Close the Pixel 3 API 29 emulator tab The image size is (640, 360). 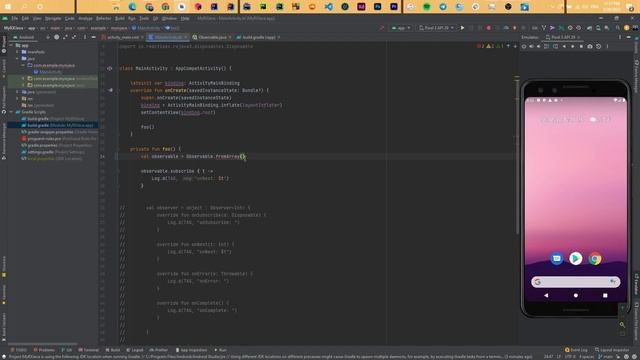[x=578, y=37]
